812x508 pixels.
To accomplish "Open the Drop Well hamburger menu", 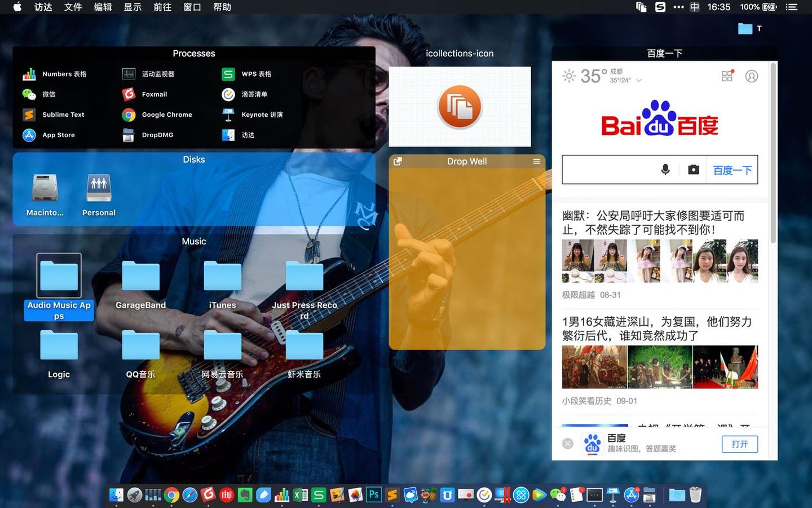I will (x=536, y=161).
